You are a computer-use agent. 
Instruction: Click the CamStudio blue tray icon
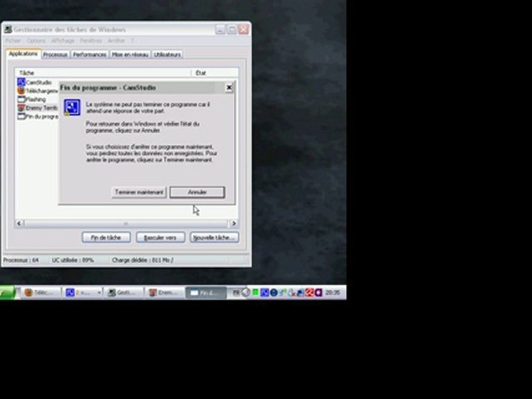[x=264, y=293]
